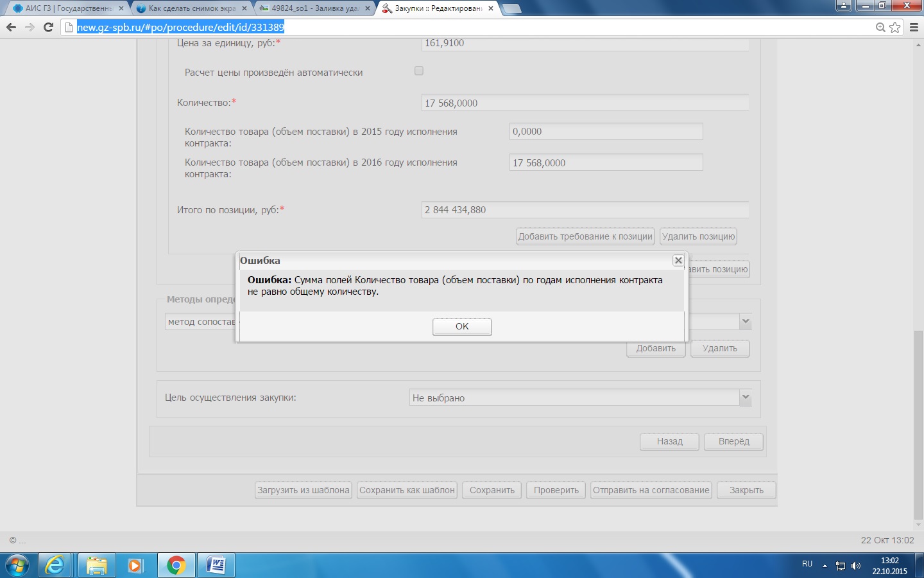
Task: Click the page vertical scrollbar thumb
Action: [918, 424]
